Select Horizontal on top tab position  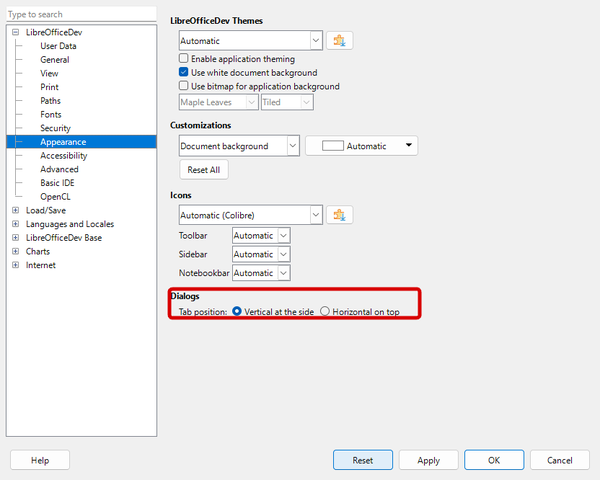325,312
